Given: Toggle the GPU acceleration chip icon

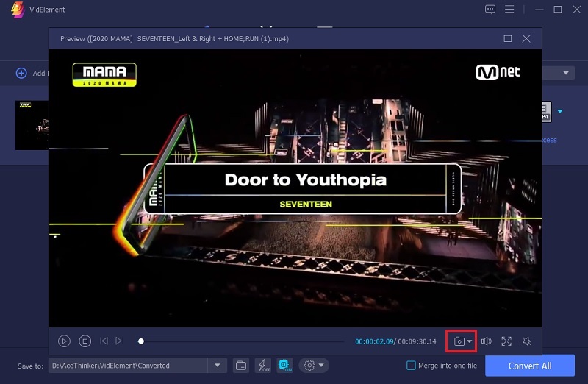Looking at the screenshot, I should point(284,365).
